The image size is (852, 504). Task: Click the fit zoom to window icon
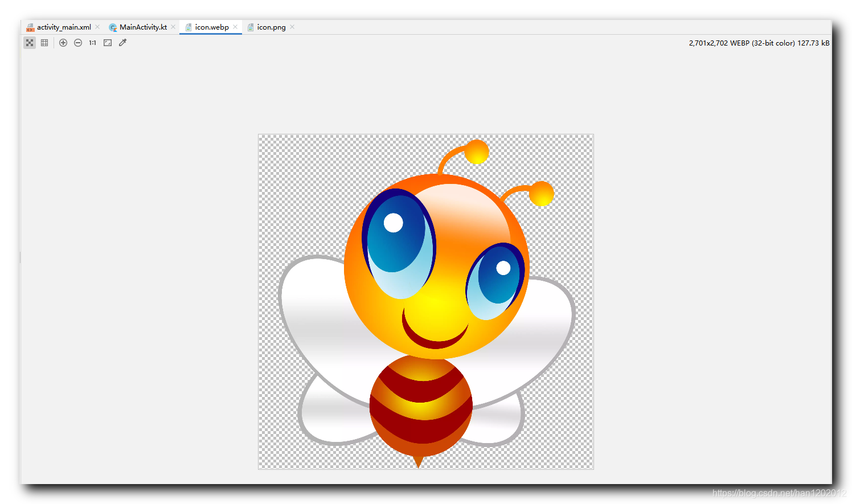click(108, 43)
